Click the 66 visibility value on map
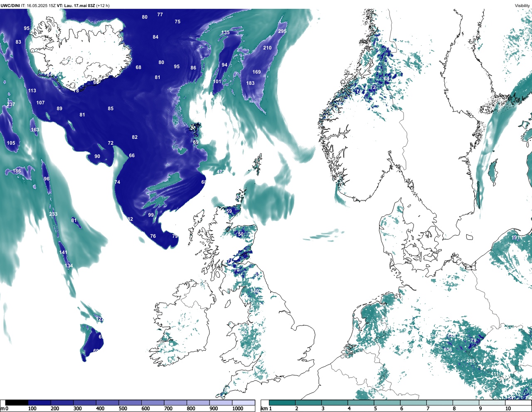This screenshot has width=532, height=412. pos(132,155)
